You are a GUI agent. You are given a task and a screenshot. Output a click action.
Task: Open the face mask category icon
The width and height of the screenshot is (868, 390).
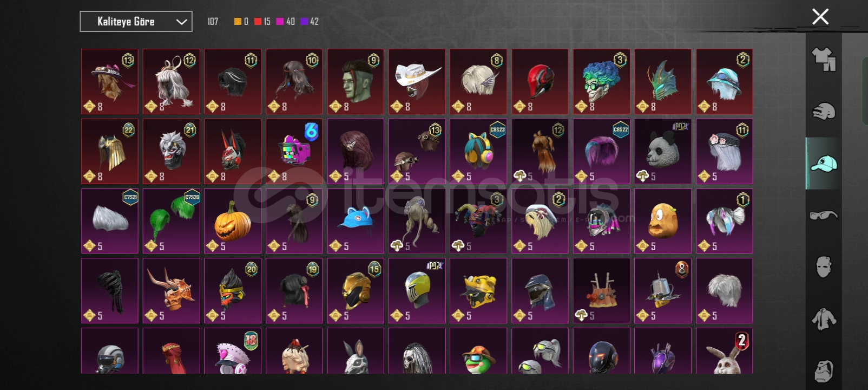[x=824, y=266]
